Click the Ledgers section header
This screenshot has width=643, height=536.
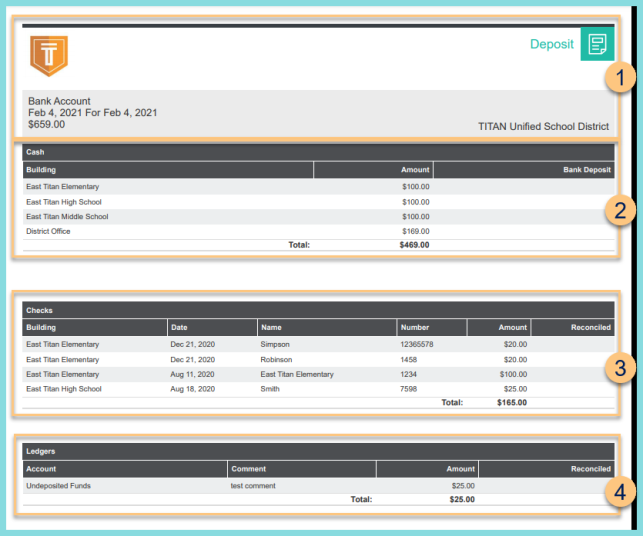318,451
